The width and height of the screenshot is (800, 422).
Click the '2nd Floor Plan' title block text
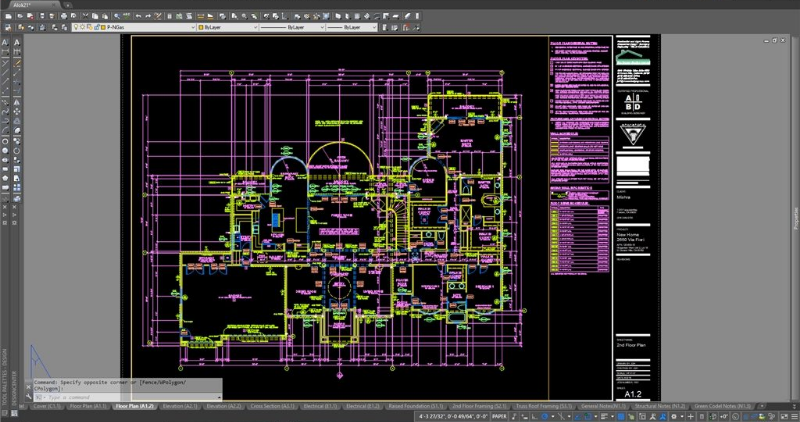point(631,345)
